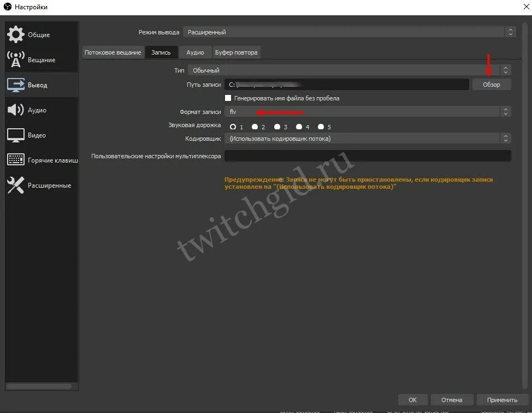
Task: Click the orange Предупреждение warning text
Action: pyautogui.click(x=359, y=183)
